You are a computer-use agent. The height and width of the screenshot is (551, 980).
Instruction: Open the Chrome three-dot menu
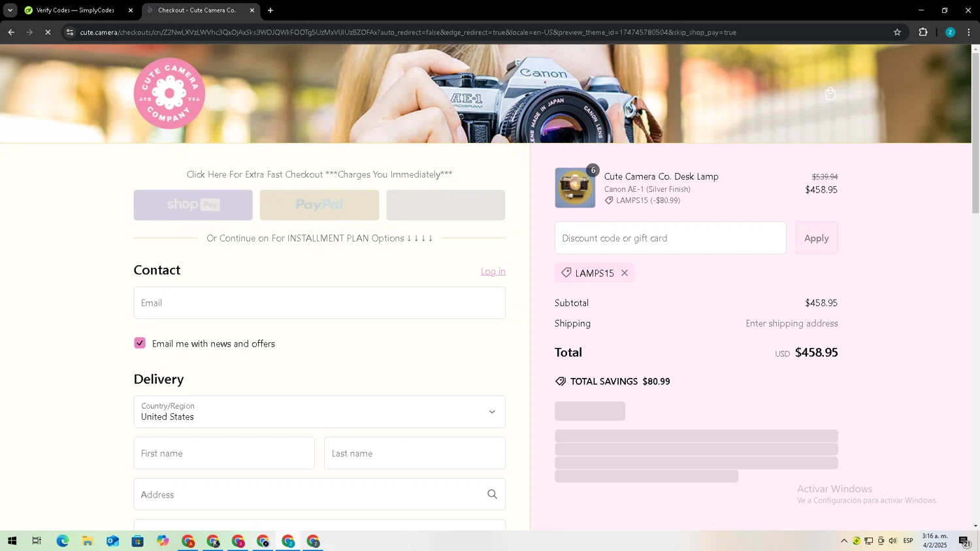pyautogui.click(x=969, y=32)
